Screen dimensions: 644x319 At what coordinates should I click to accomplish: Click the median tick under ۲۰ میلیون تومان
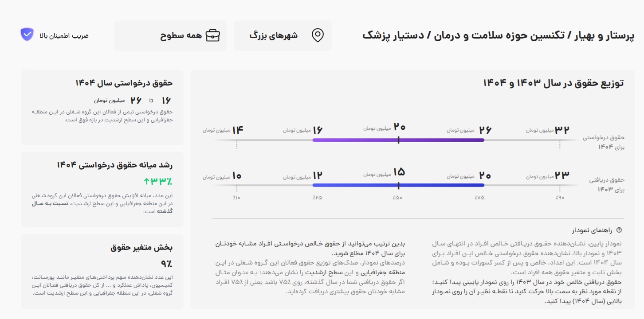[398, 140]
